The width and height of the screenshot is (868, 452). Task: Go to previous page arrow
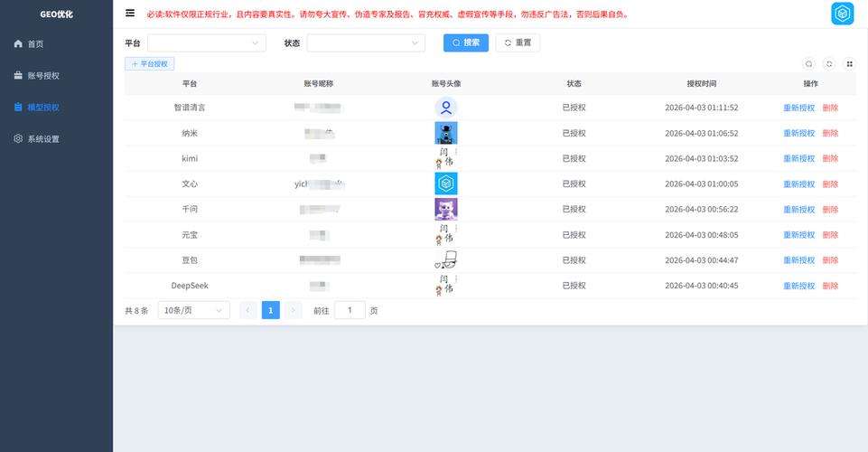[x=248, y=310]
